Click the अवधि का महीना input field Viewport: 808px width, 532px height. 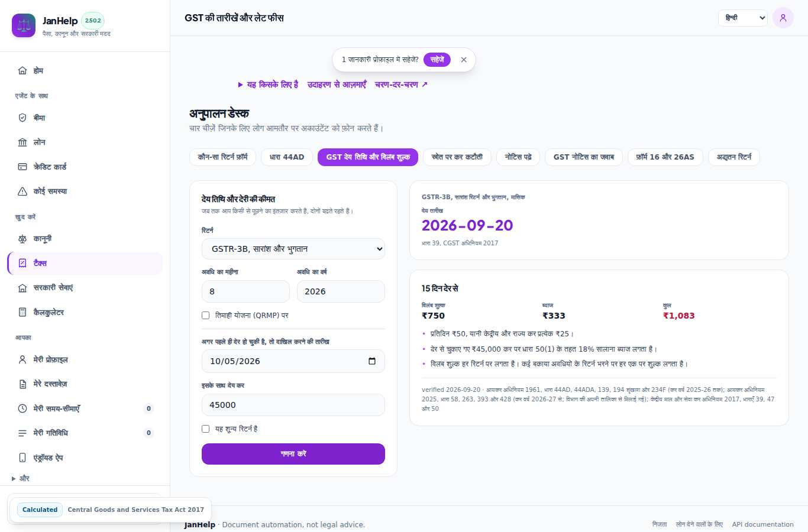pos(245,291)
